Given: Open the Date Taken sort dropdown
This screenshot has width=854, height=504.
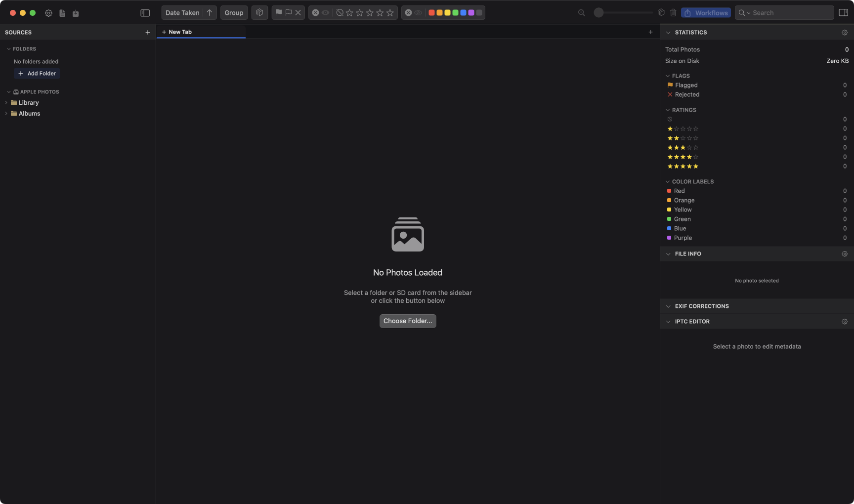Looking at the screenshot, I should (182, 13).
